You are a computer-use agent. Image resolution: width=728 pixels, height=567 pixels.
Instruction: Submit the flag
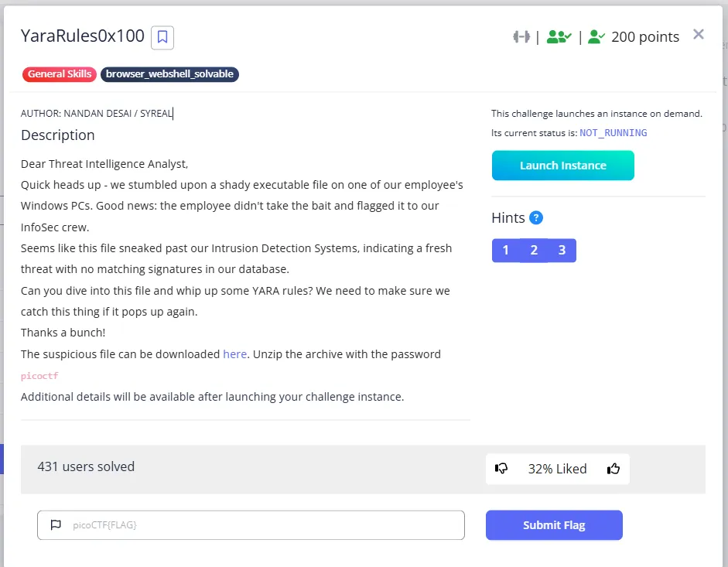554,525
